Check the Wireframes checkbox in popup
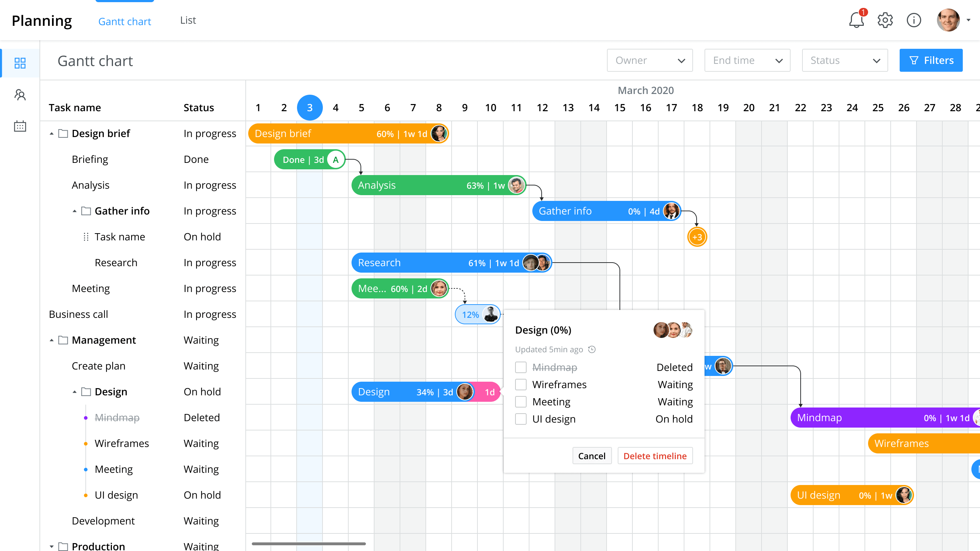 point(520,384)
